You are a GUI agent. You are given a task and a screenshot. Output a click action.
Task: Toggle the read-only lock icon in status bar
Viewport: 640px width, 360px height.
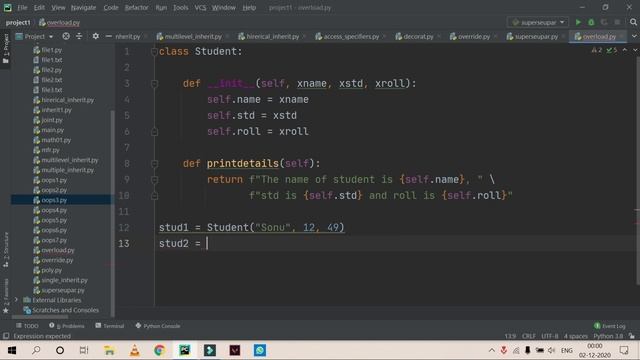pyautogui.click(x=632, y=336)
